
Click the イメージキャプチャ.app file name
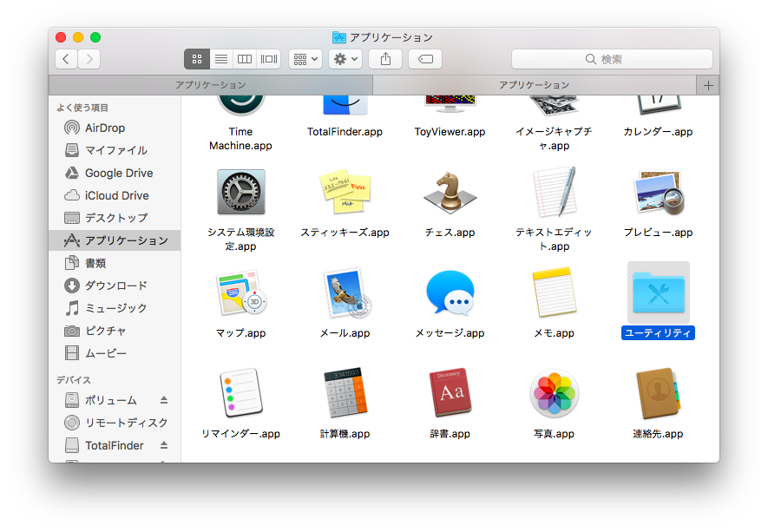(554, 139)
